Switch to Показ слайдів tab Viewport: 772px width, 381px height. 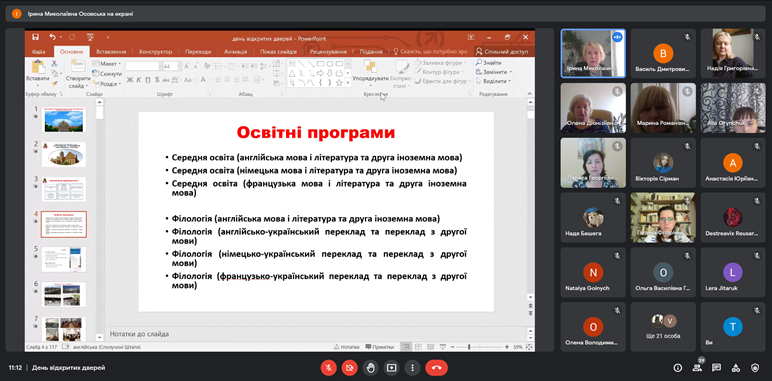tap(278, 51)
